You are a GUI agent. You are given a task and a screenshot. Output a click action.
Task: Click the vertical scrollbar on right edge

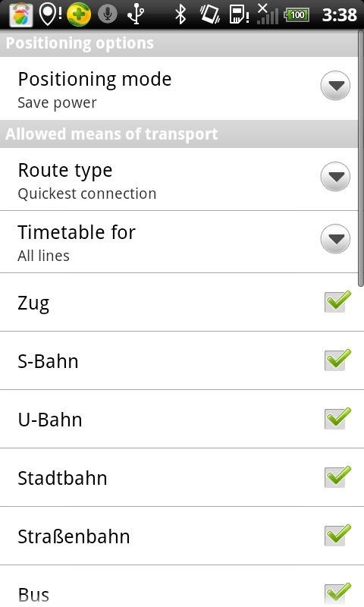point(360,159)
